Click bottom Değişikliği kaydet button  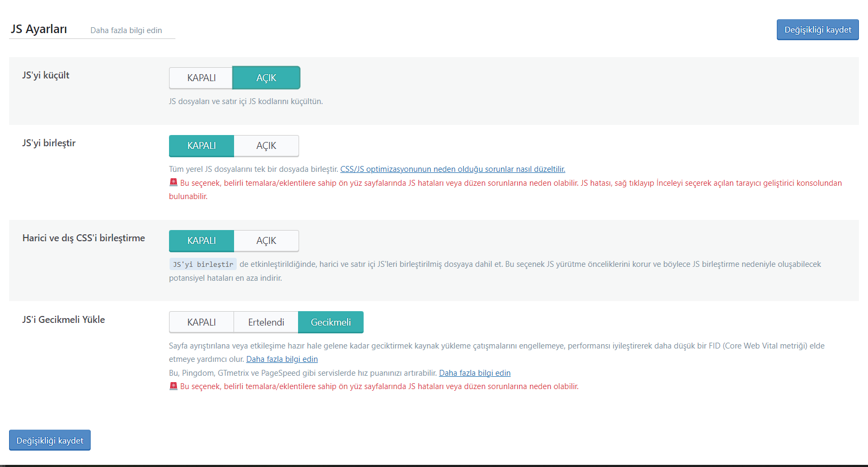point(50,440)
